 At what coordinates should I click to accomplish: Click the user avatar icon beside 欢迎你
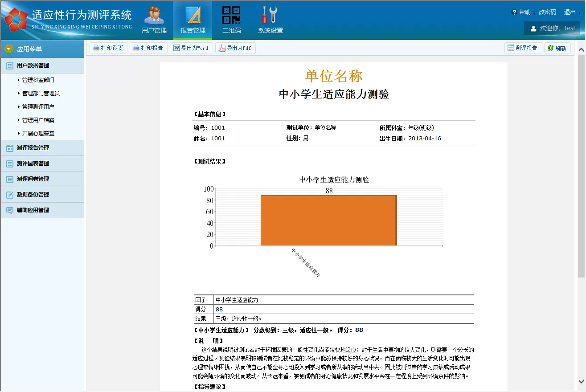533,29
